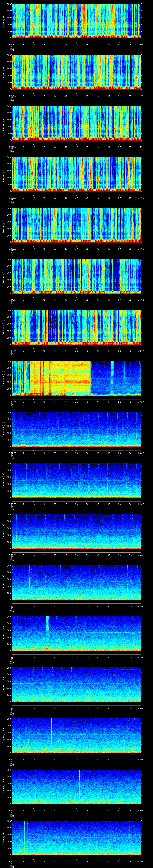Click the 8:32:00 start time label

click(12, 197)
